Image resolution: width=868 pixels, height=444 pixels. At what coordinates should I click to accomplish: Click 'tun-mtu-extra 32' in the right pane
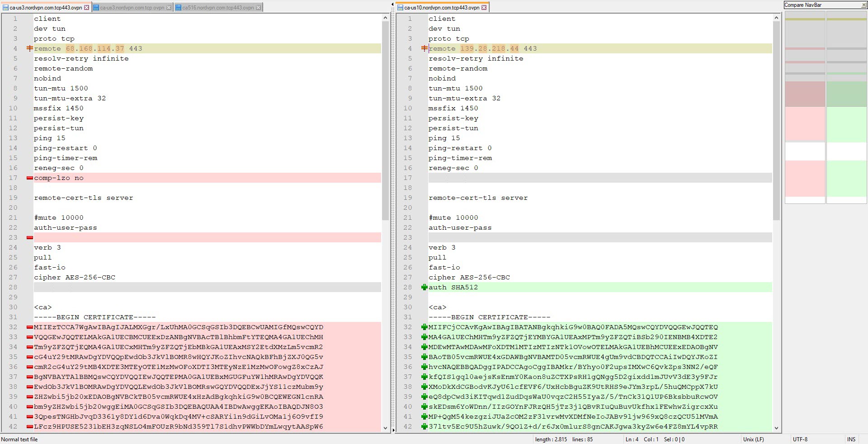pos(465,99)
